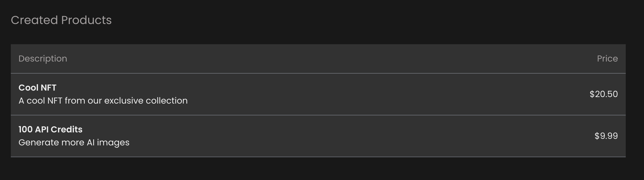This screenshot has width=644, height=180.
Task: Sort by the Description column header
Action: coord(43,58)
